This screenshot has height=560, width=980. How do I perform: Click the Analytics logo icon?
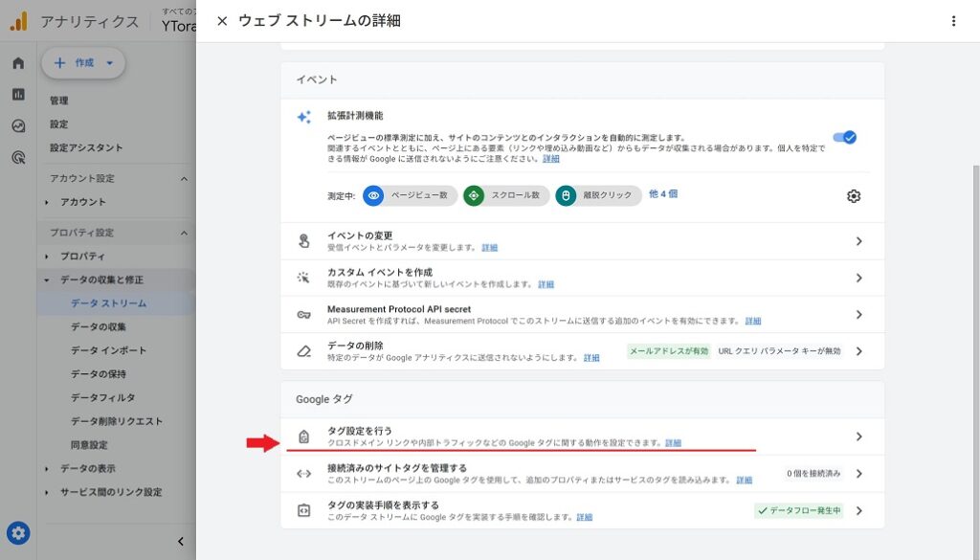pos(19,21)
